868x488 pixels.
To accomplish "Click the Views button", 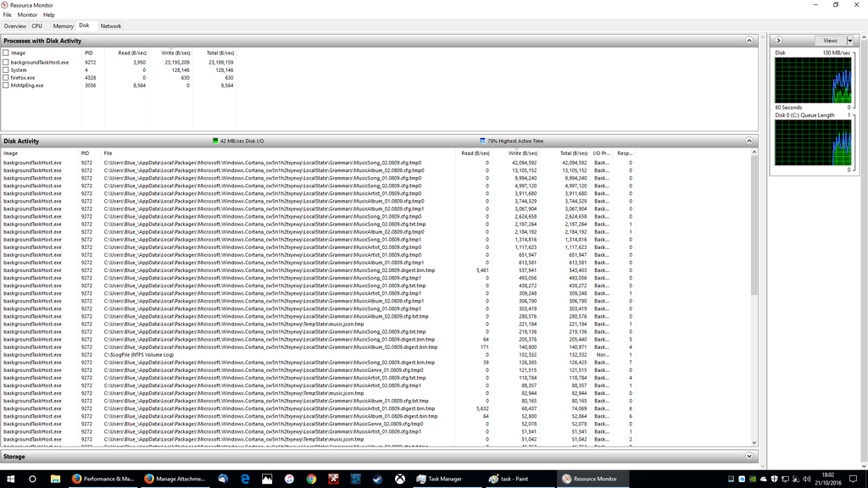I will pyautogui.click(x=831, y=41).
